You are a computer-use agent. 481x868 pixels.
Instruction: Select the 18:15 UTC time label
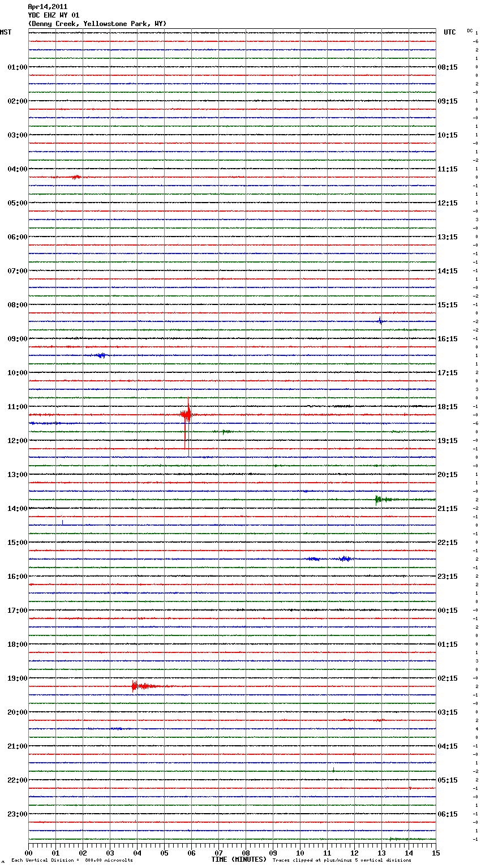[x=448, y=407]
